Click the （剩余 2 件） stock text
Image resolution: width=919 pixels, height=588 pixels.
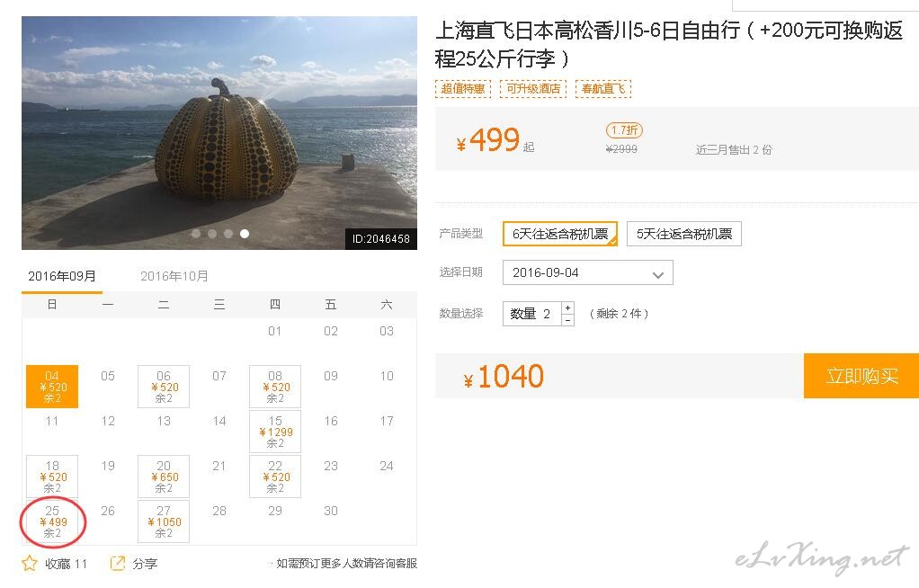point(619,314)
